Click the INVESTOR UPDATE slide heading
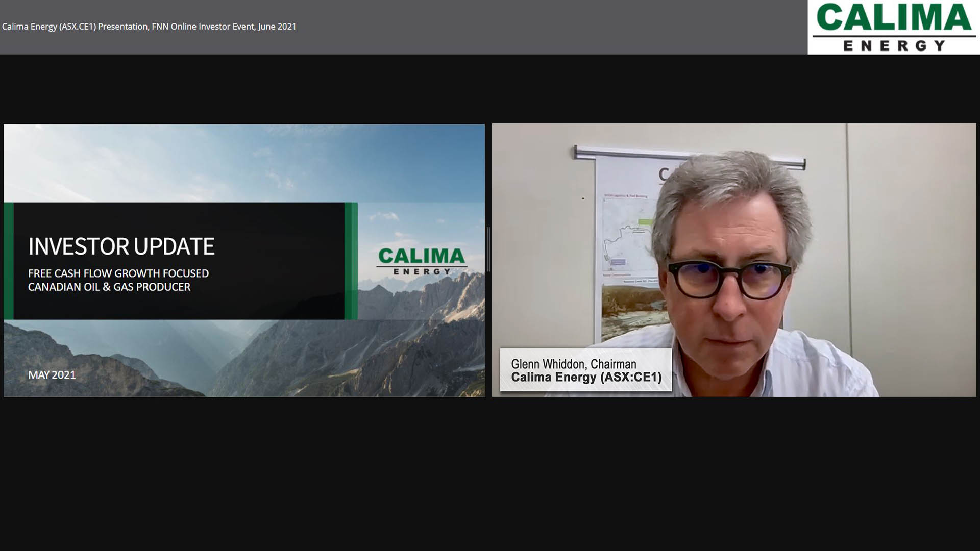980x551 pixels. point(121,246)
